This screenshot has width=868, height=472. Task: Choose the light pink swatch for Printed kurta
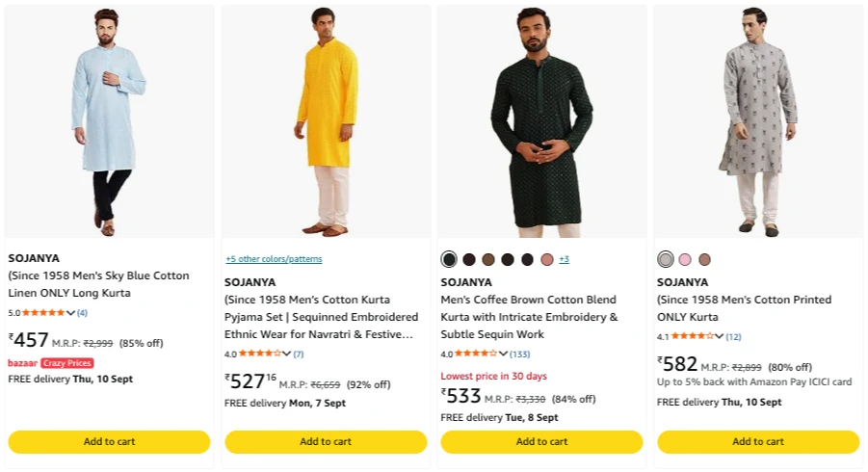[x=685, y=259]
